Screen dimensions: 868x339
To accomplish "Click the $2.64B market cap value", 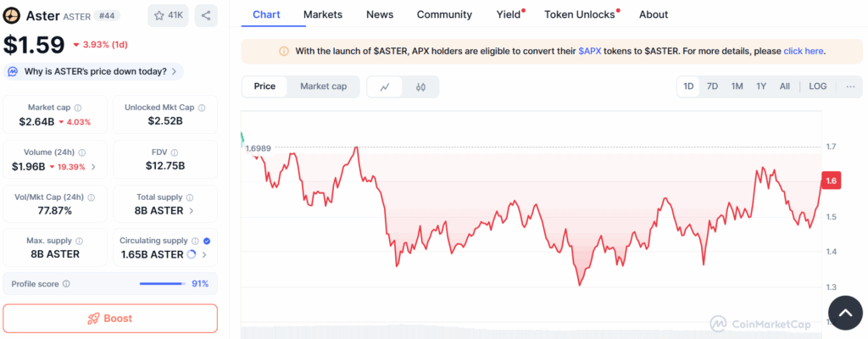I will coord(36,122).
